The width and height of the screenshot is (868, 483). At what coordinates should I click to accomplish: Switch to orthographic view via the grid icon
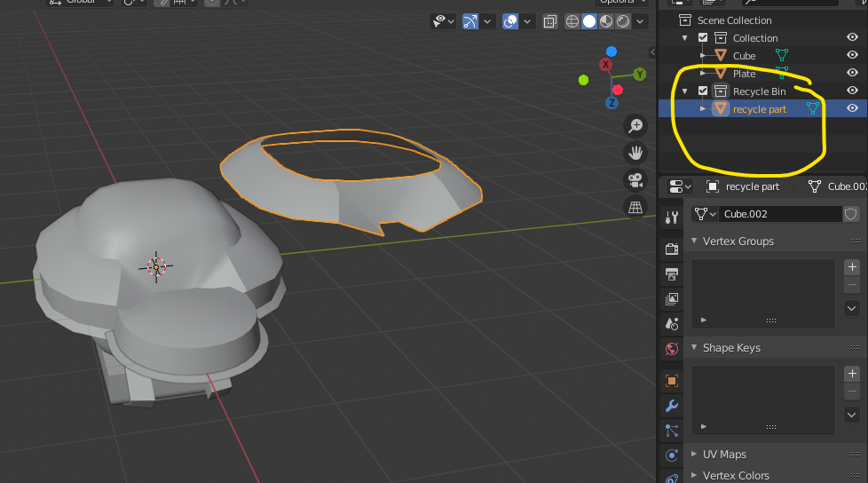tap(635, 207)
